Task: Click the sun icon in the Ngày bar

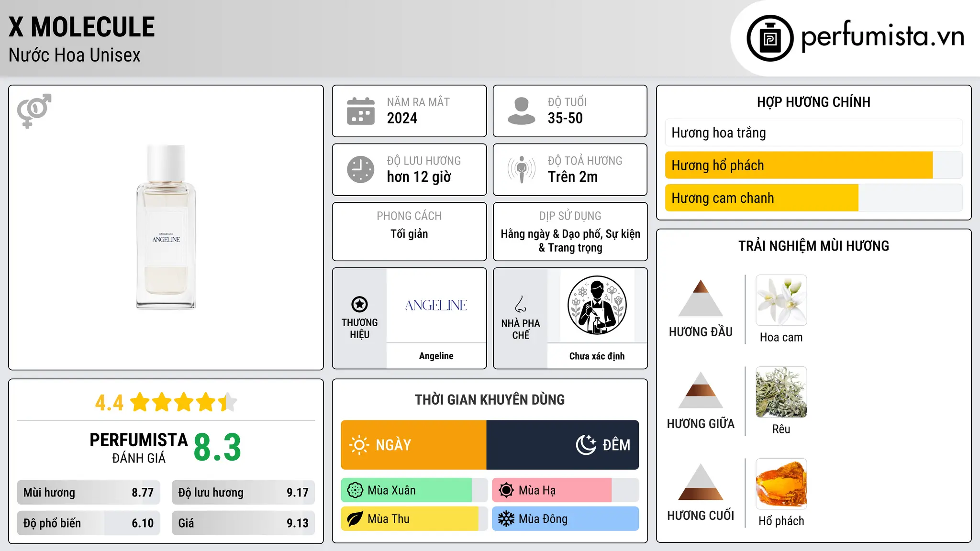Action: point(359,445)
